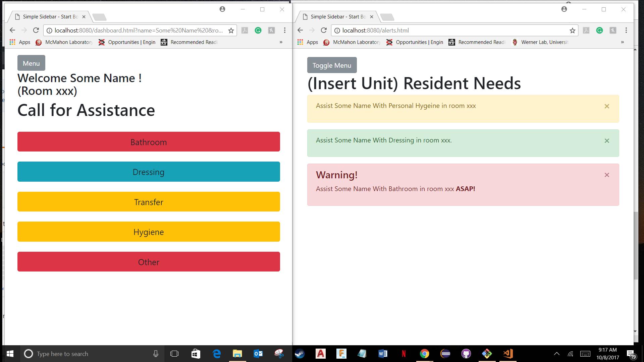Dismiss the Personal Hygiene alert

607,106
